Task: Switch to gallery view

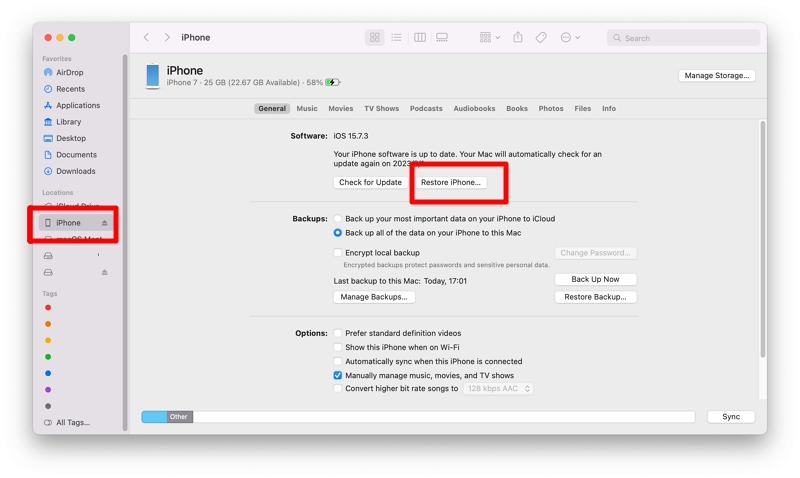Action: click(442, 37)
